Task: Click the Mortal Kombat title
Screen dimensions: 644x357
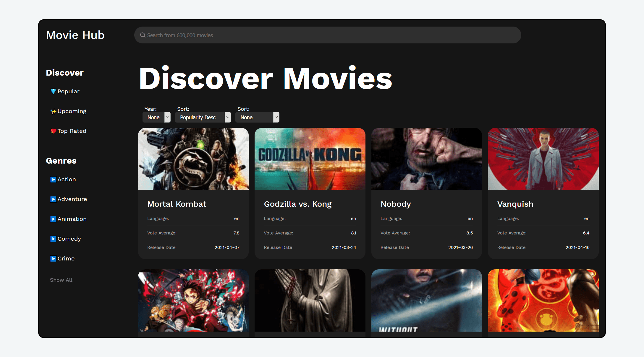Action: pyautogui.click(x=177, y=204)
